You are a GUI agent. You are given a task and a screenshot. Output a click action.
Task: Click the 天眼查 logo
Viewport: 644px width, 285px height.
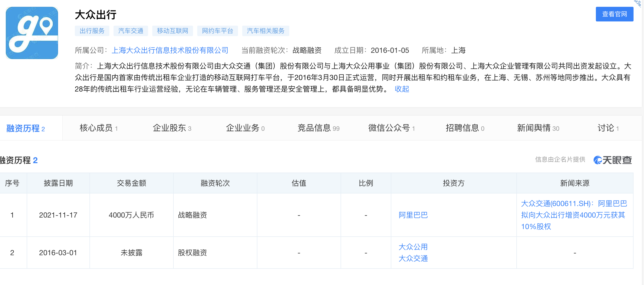613,160
